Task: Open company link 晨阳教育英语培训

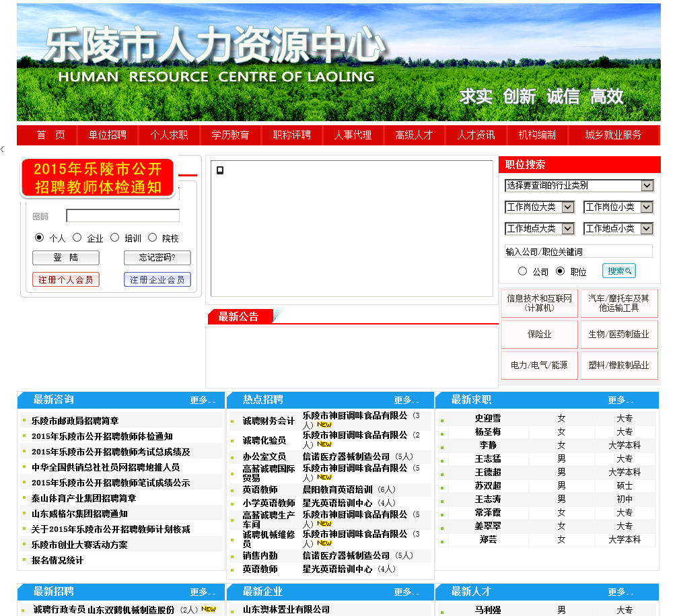Action: [338, 489]
